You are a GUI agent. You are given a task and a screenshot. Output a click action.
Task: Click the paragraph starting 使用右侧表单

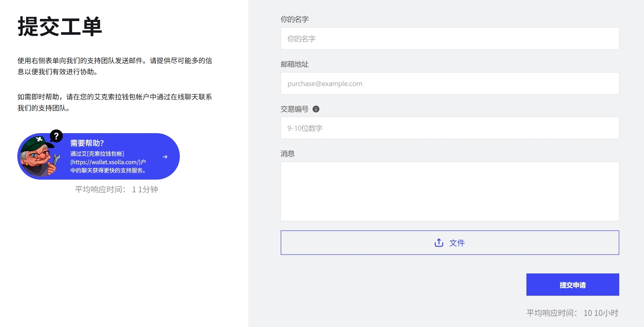coord(115,66)
